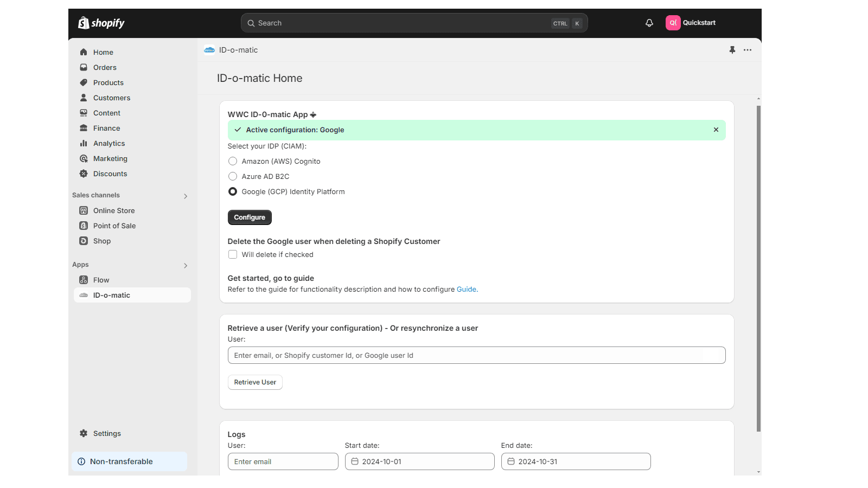Open Analytics from the sidebar
Viewport: 868px width, 488px height.
click(108, 143)
